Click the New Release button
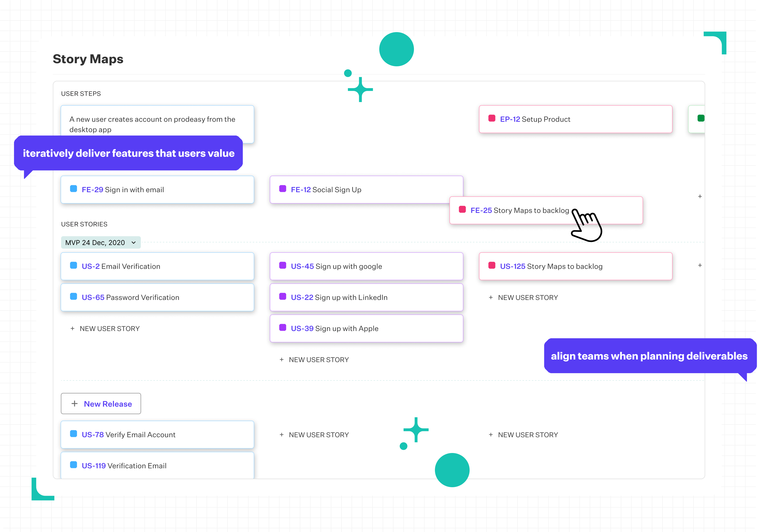 101,403
